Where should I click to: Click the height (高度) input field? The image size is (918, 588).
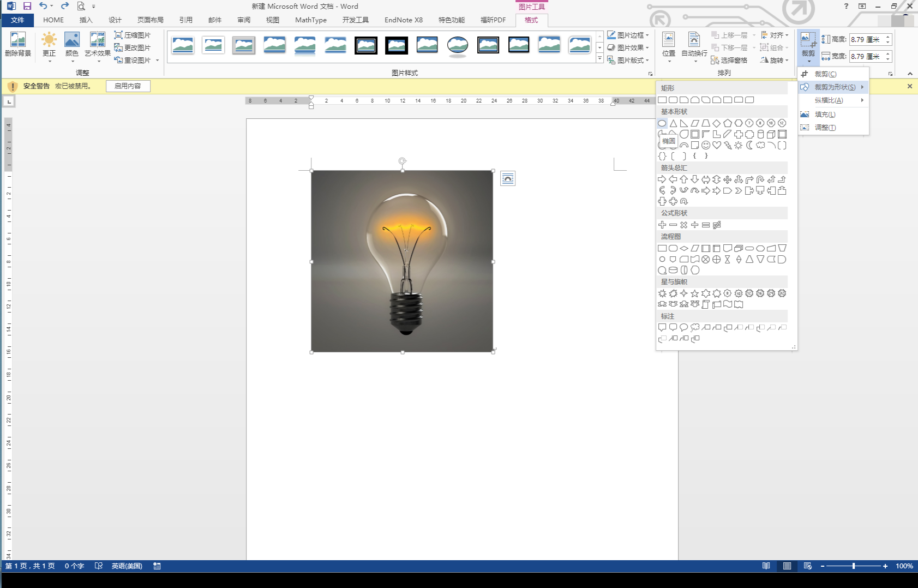(866, 40)
